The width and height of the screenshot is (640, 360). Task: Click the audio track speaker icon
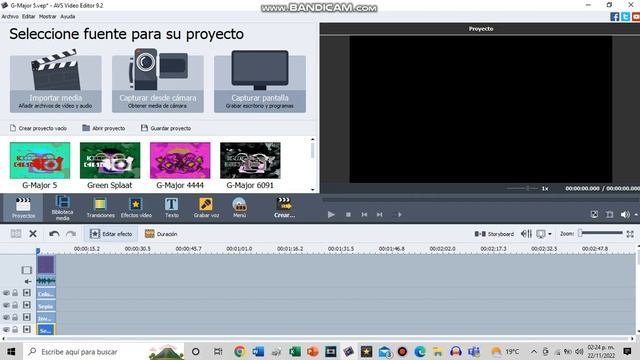pos(27,281)
